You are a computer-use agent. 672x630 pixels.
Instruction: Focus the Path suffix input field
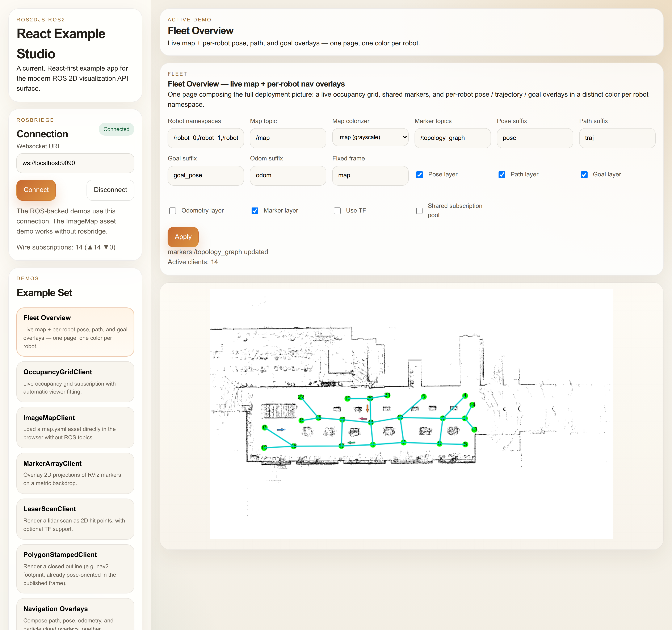pyautogui.click(x=617, y=138)
